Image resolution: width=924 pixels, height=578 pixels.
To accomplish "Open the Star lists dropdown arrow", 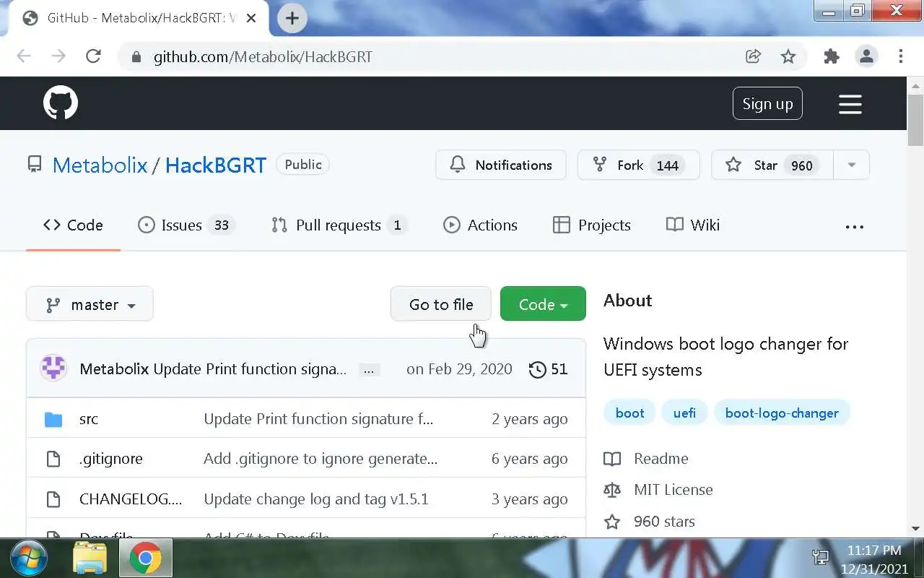I will click(x=851, y=165).
